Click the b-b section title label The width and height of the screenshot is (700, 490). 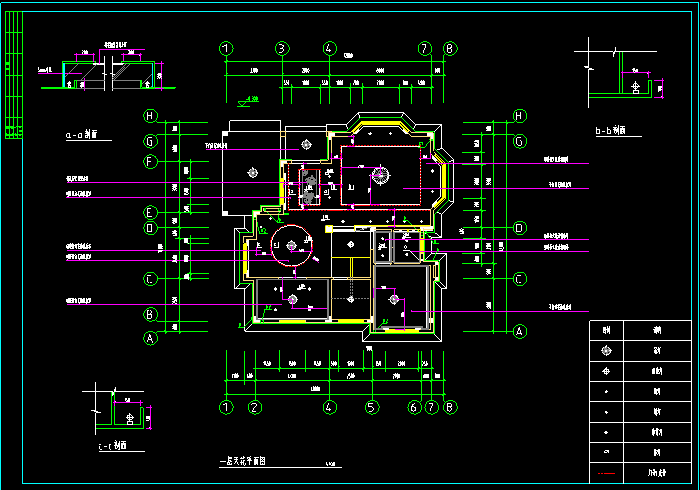point(609,130)
